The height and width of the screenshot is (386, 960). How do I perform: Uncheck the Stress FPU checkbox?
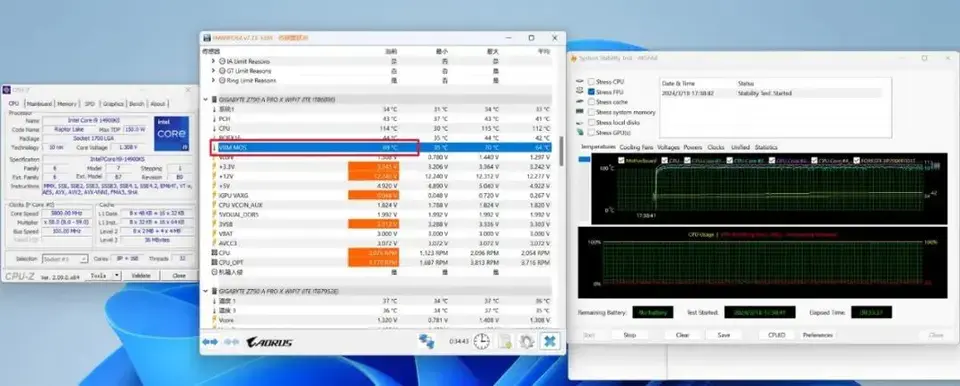(591, 92)
